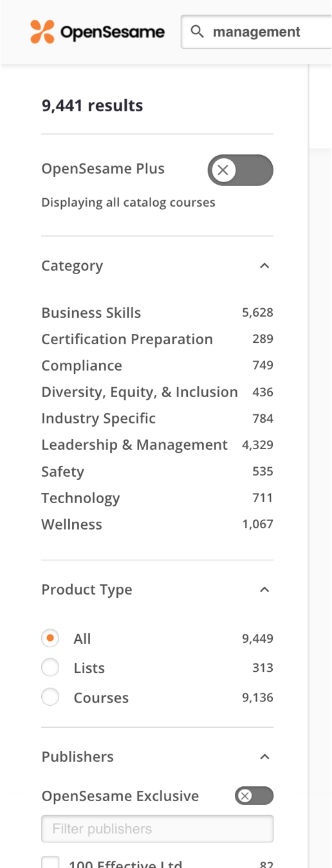Check the 100 Effective Ltd checkbox
Screen dimensions: 332x868
[x=50, y=862]
